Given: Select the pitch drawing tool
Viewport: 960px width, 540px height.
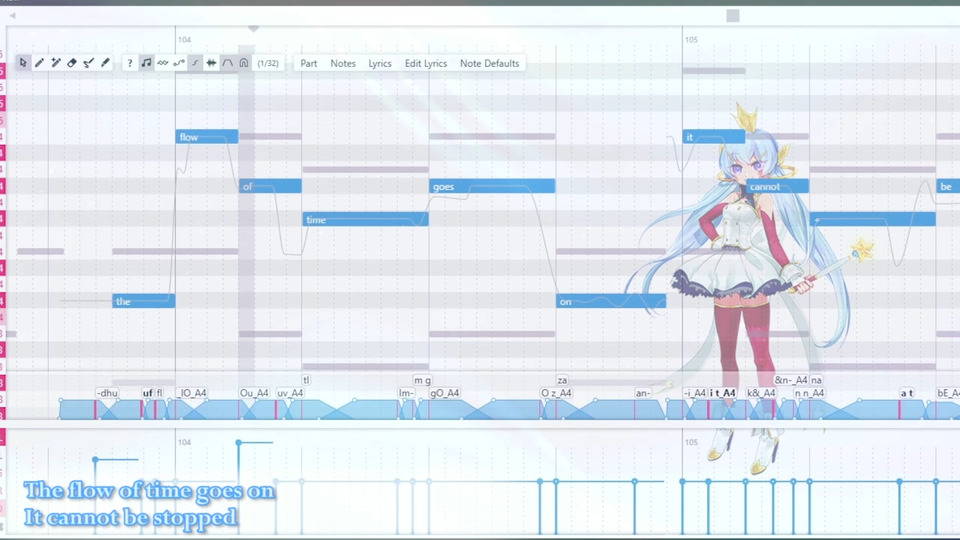Looking at the screenshot, I should click(x=89, y=63).
